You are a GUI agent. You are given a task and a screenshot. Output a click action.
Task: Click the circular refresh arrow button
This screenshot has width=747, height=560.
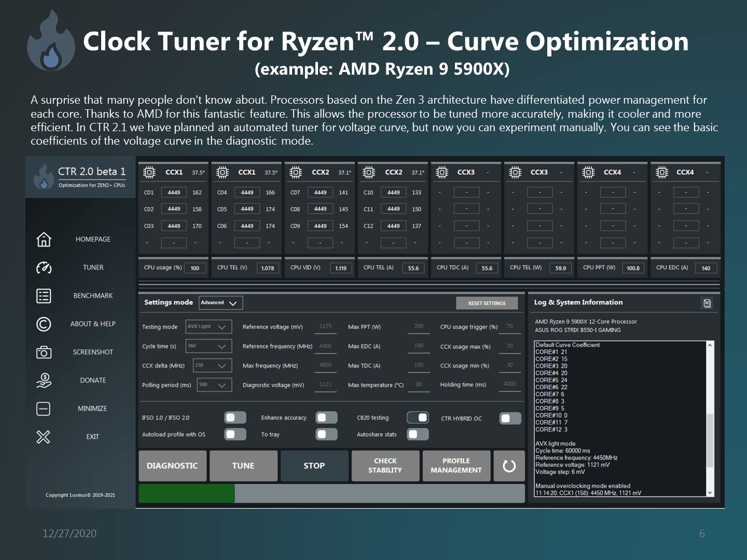click(x=509, y=466)
